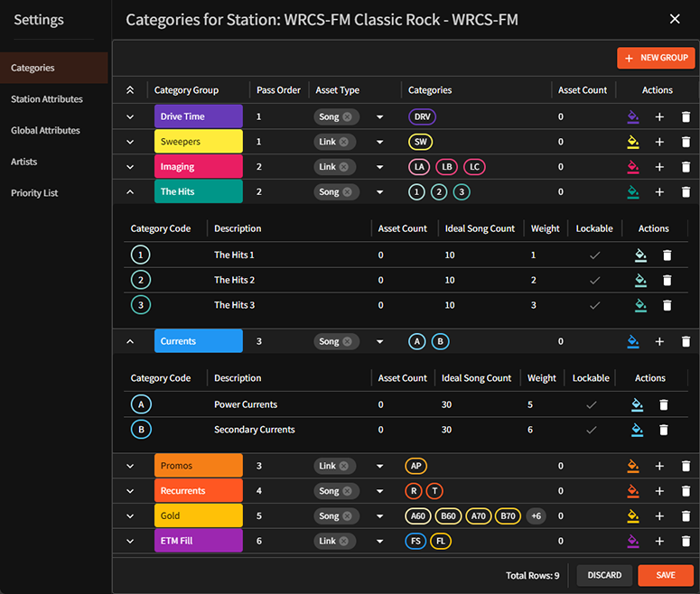Delete the Imaging group with trash icon
Screen dimensions: 700x594
click(686, 167)
